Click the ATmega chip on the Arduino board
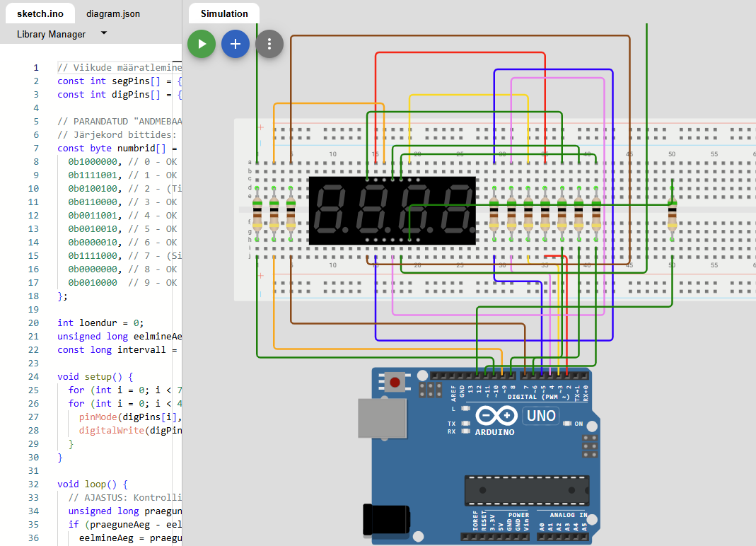 tap(526, 491)
